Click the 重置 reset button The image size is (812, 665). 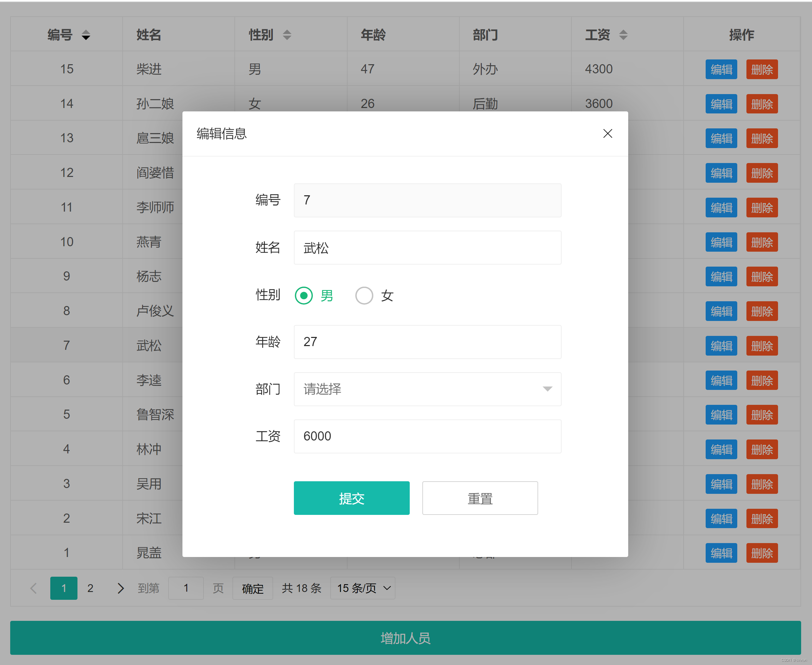tap(480, 498)
